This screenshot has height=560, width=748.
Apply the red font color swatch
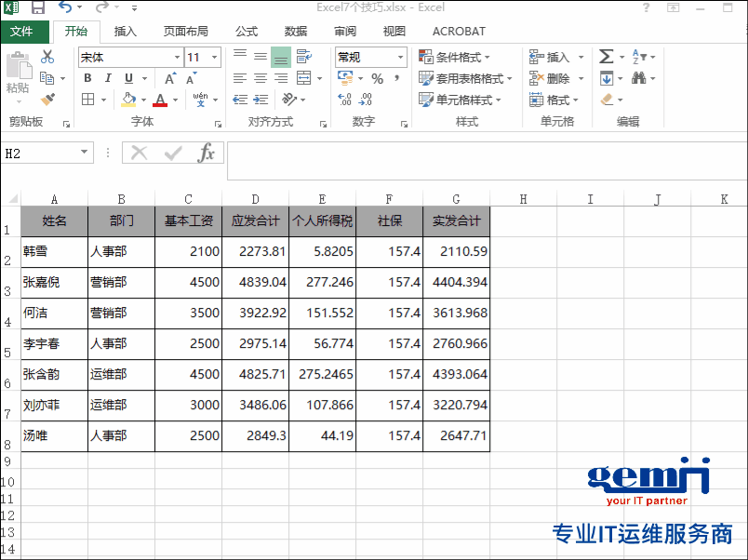pos(160,100)
